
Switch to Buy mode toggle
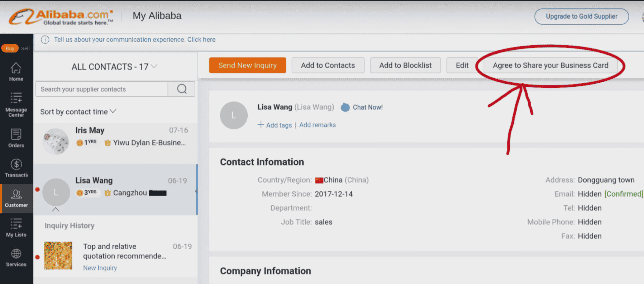coord(10,48)
